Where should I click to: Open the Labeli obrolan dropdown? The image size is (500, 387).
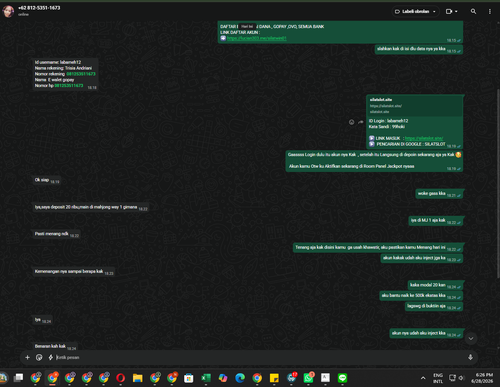coord(415,11)
